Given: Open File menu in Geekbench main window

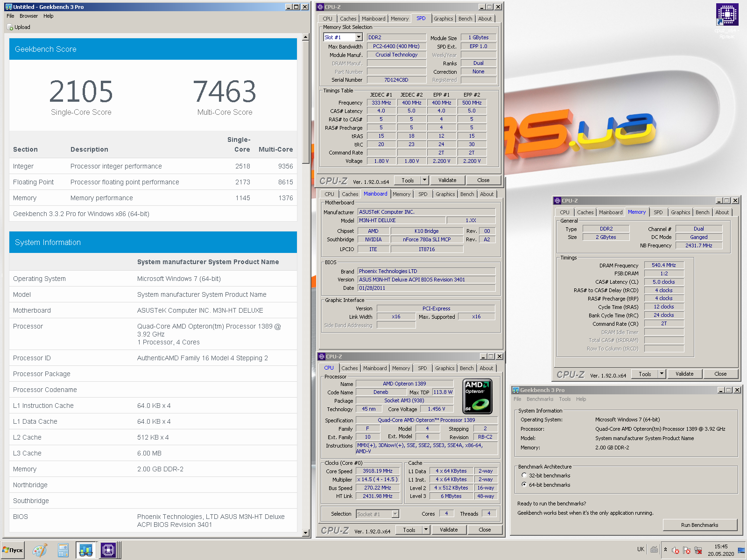Looking at the screenshot, I should click(10, 16).
